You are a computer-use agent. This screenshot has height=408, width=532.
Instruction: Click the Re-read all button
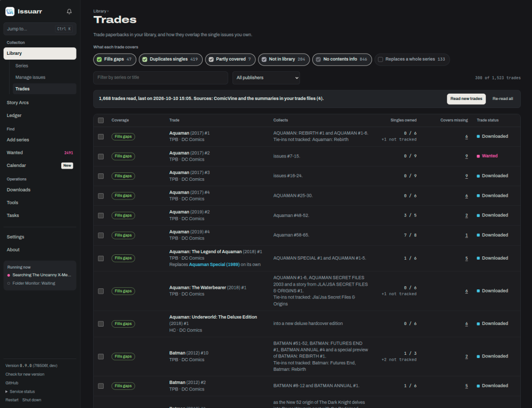[503, 99]
